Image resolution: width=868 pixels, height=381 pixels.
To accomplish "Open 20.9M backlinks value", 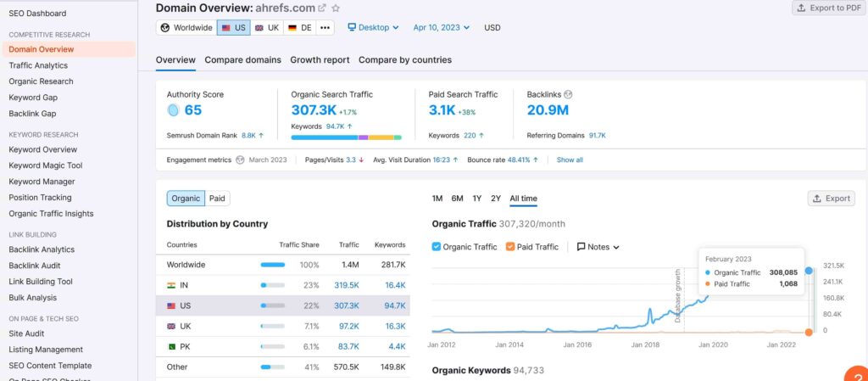I will pyautogui.click(x=548, y=110).
